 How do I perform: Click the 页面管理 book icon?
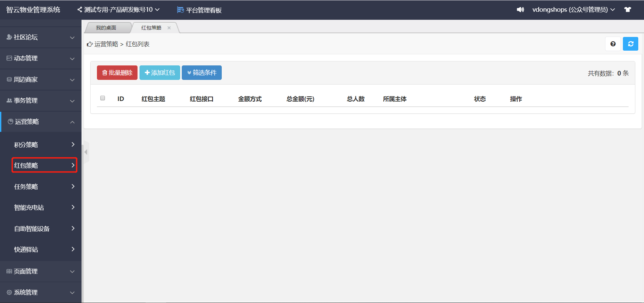[9, 271]
